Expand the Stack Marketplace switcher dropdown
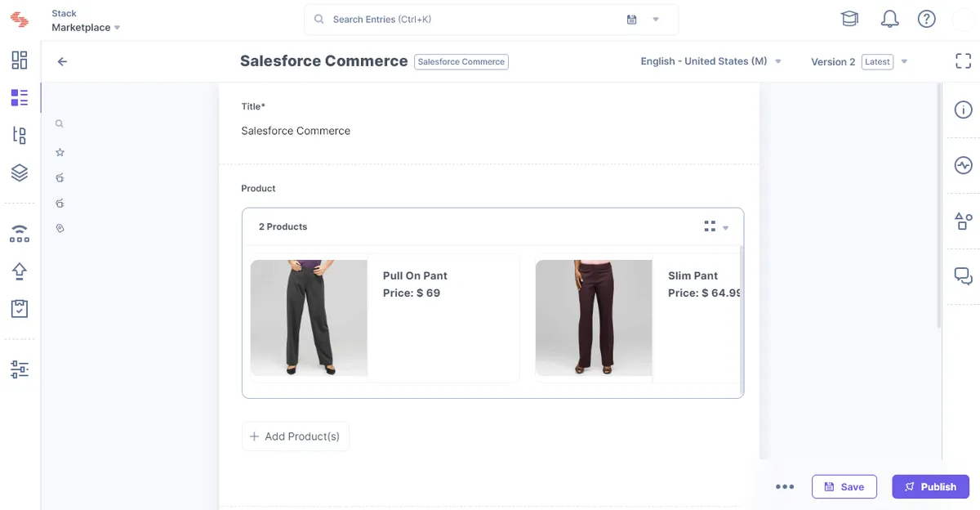This screenshot has width=980, height=510. coord(117,28)
